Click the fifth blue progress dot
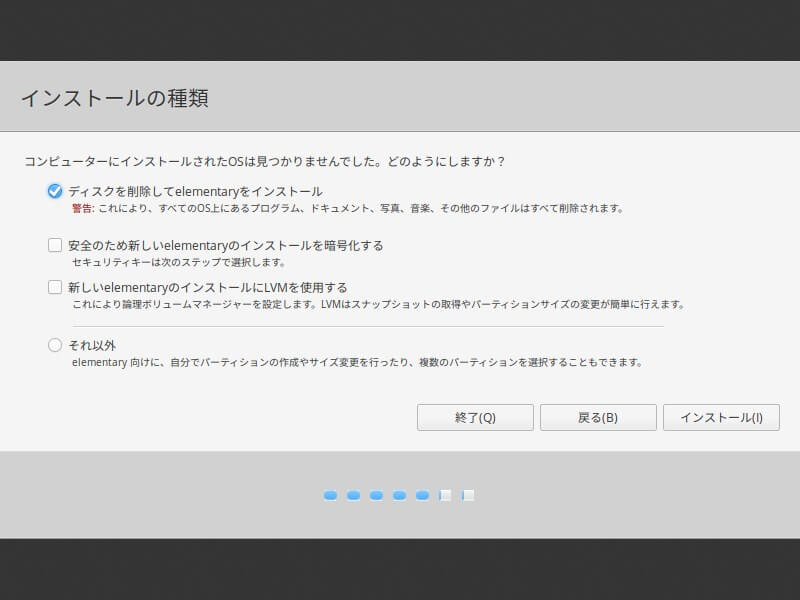This screenshot has height=600, width=800. pyautogui.click(x=422, y=495)
